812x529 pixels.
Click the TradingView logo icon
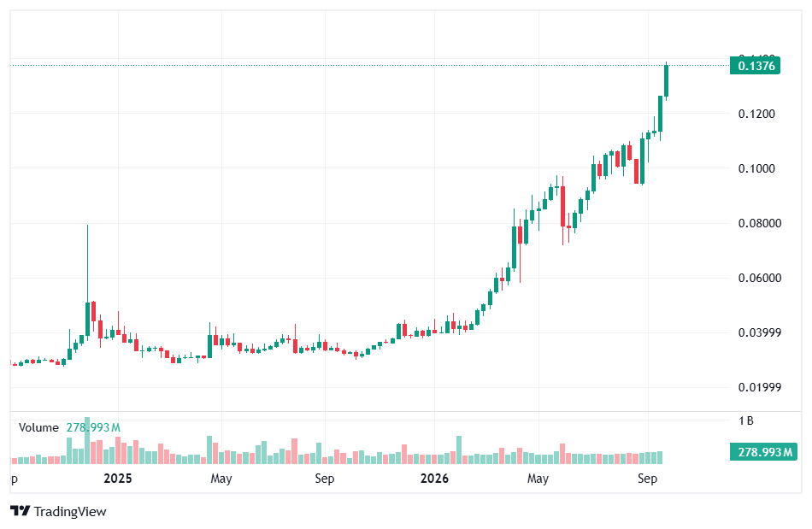[x=21, y=511]
